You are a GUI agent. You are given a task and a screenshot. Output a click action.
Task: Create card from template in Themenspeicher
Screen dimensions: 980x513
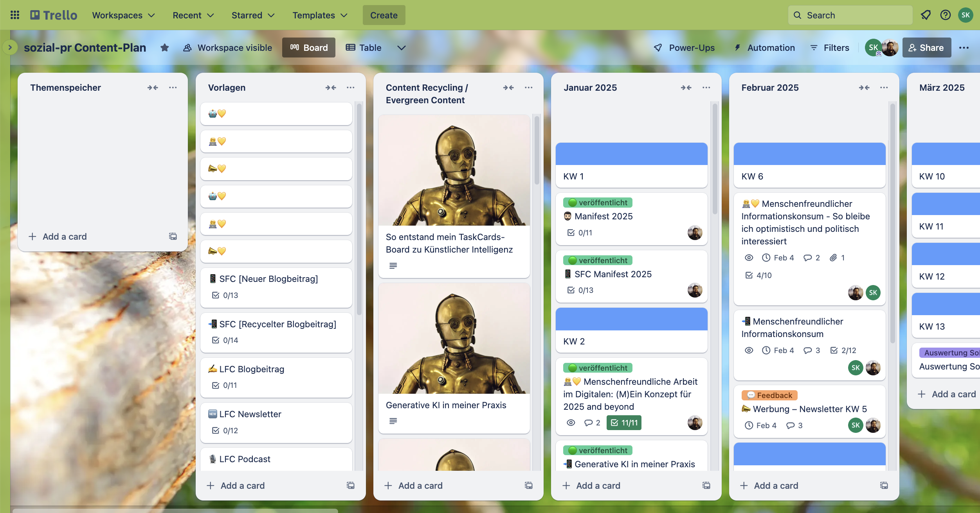[x=173, y=236]
